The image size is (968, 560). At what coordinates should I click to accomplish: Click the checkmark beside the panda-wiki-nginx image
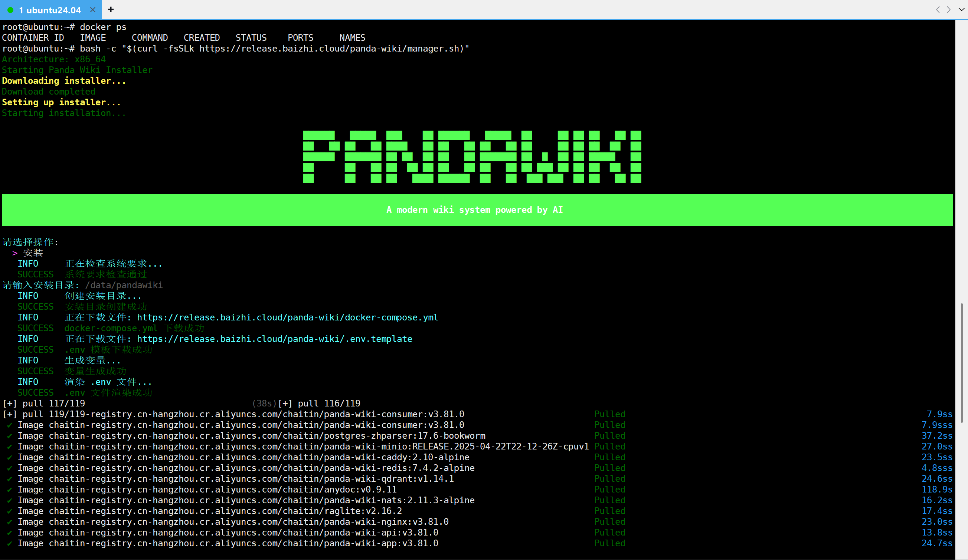[x=10, y=522]
